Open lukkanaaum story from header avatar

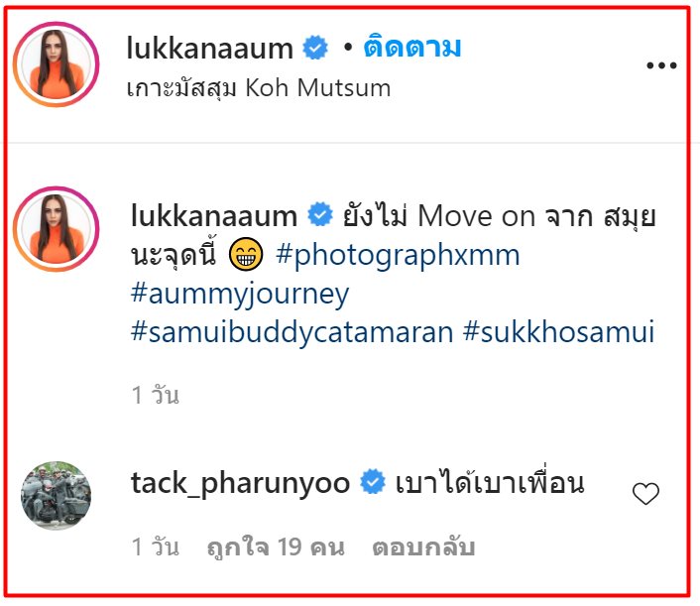56,64
